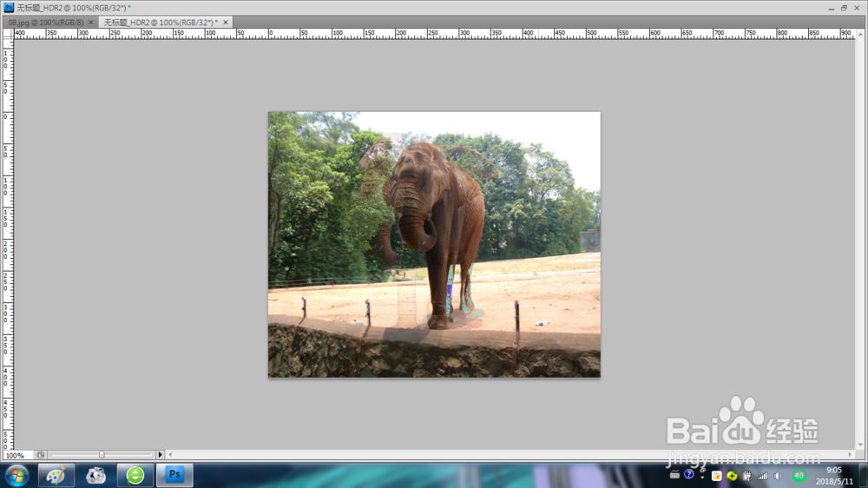The image size is (868, 488).
Task: Open the camera utility taskbar icon
Action: (95, 475)
